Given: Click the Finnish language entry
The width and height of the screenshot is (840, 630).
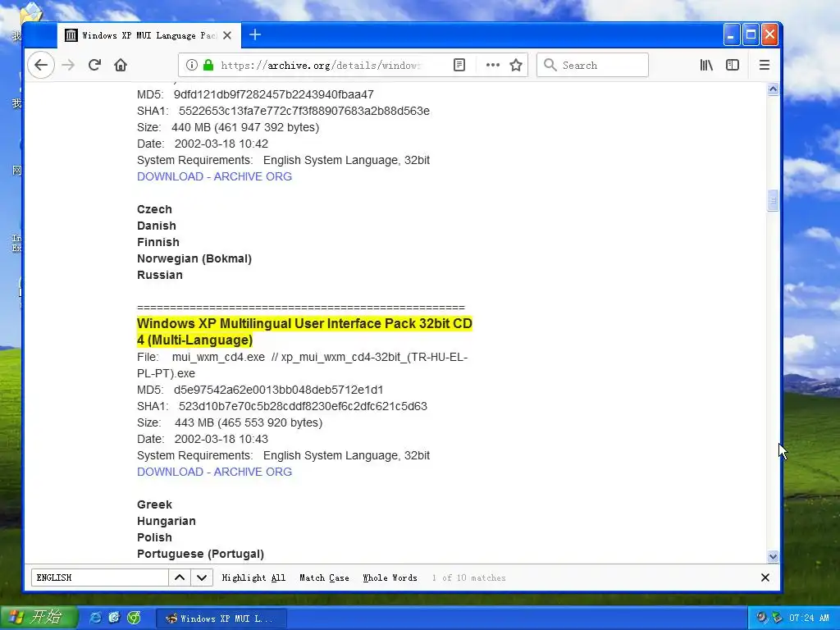Looking at the screenshot, I should point(158,242).
